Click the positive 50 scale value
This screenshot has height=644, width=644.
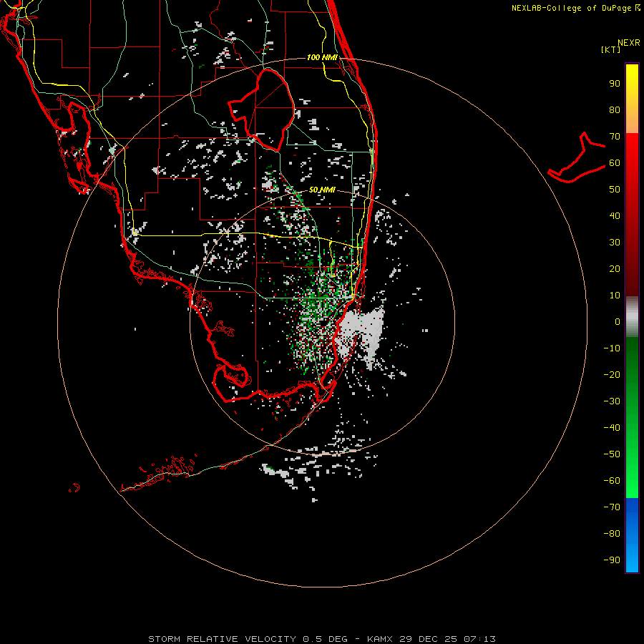tap(615, 190)
